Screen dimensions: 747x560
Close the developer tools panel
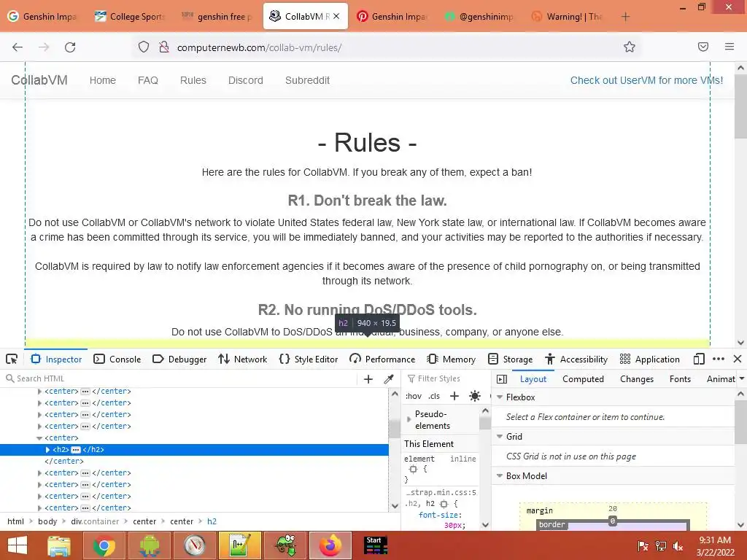(738, 359)
